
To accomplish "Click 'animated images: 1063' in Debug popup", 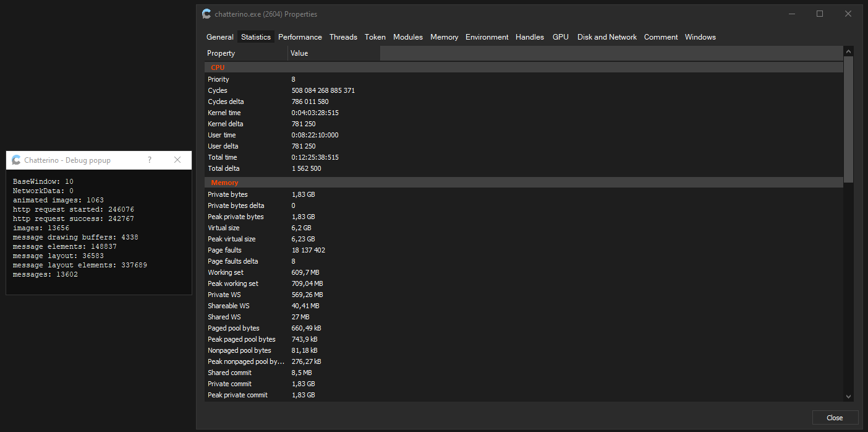I will [59, 200].
